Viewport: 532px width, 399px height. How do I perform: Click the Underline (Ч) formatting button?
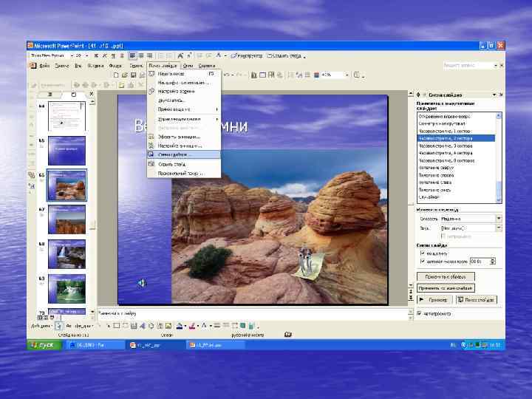point(113,55)
